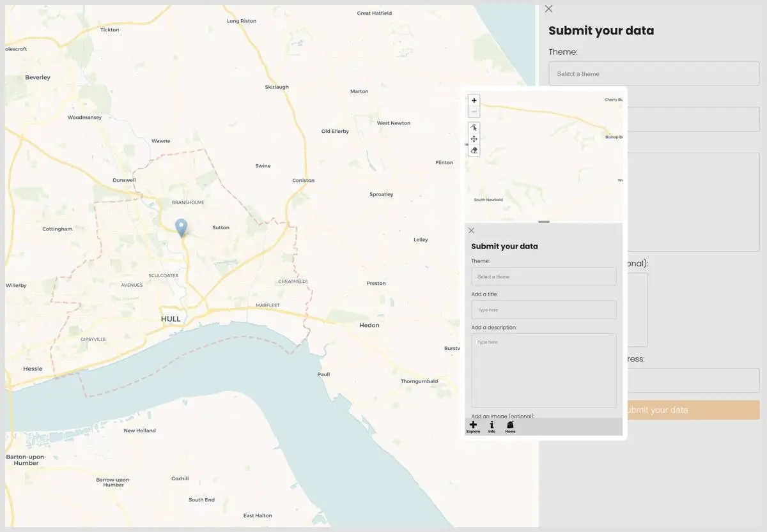The image size is (767, 532).
Task: Click the HULL label on the map
Action: click(171, 319)
